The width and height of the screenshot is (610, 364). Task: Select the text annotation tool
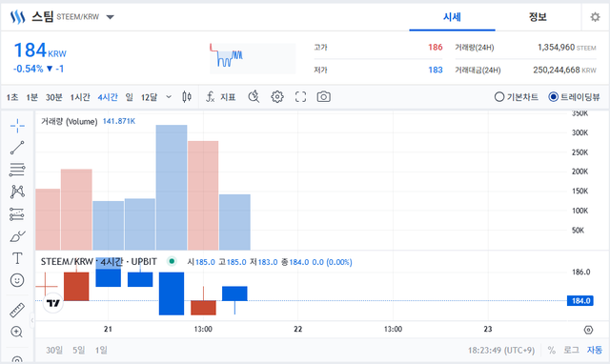(x=17, y=258)
